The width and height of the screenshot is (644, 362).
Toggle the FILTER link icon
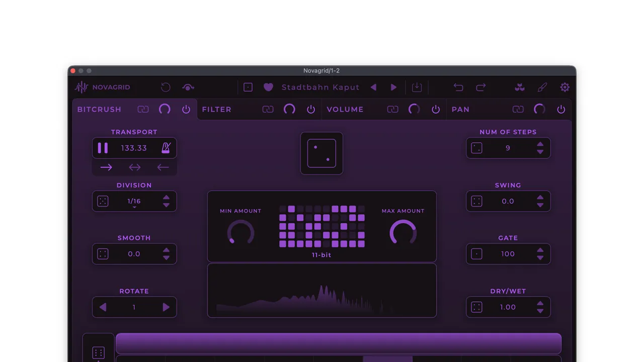coord(268,109)
